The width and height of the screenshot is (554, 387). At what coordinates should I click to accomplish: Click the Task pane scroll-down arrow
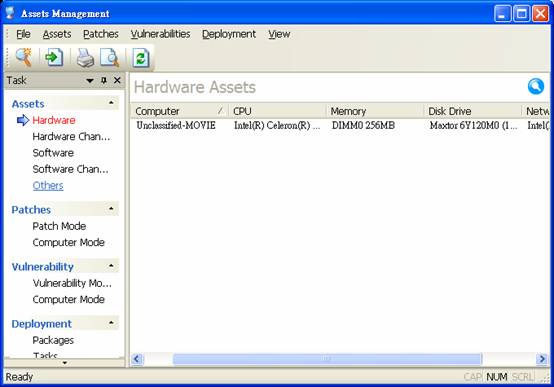pos(65,363)
